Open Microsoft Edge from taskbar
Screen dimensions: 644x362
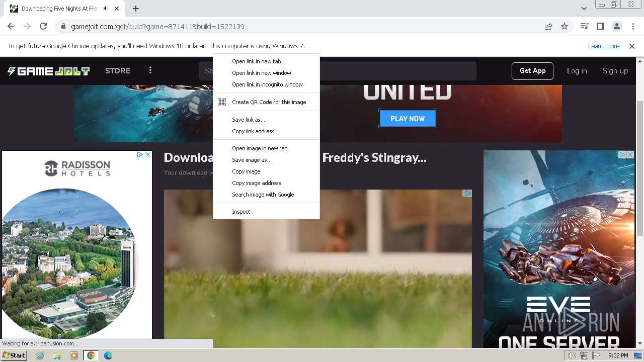pyautogui.click(x=108, y=355)
